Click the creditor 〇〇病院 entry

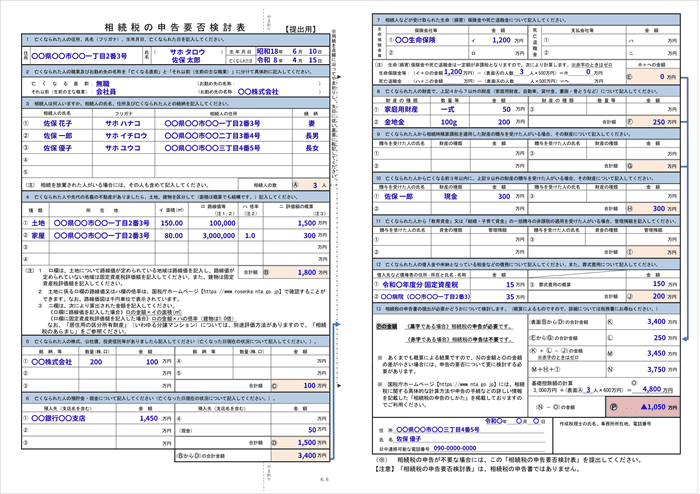tap(425, 296)
